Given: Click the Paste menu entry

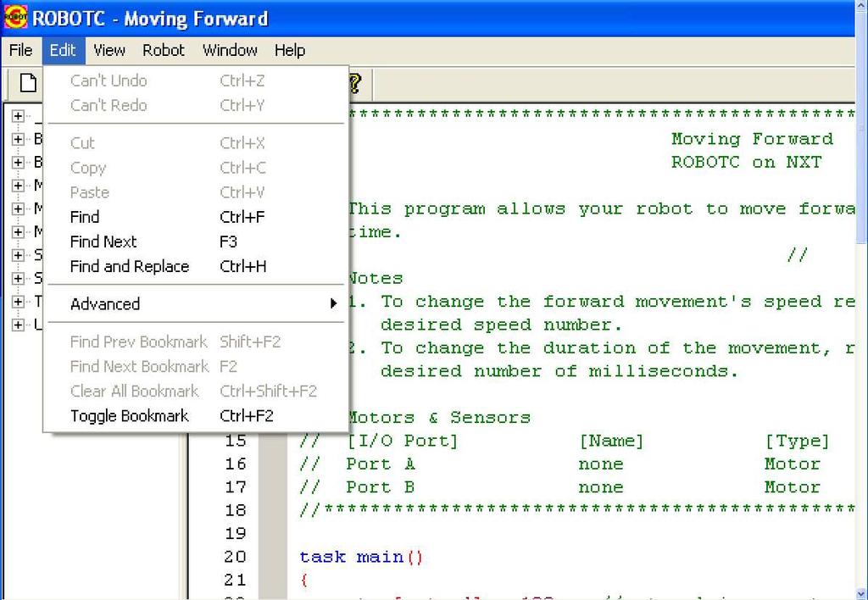Looking at the screenshot, I should pos(196,192).
